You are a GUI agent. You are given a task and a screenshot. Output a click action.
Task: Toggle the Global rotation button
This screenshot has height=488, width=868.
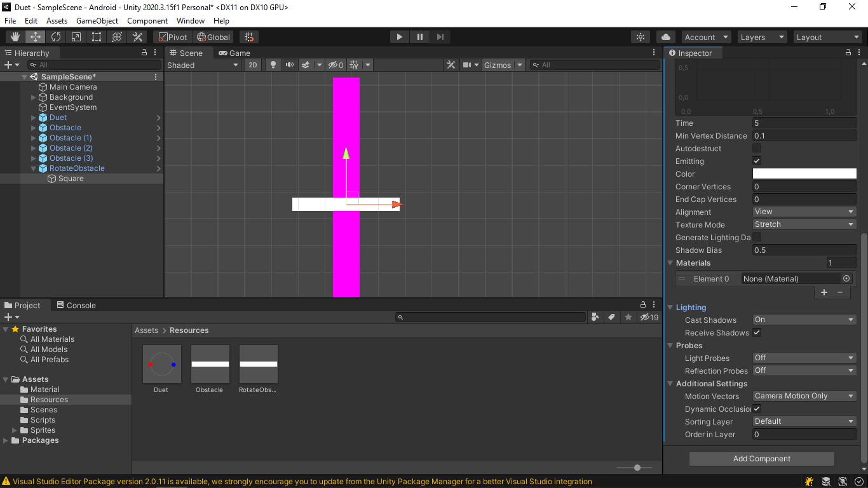(214, 37)
